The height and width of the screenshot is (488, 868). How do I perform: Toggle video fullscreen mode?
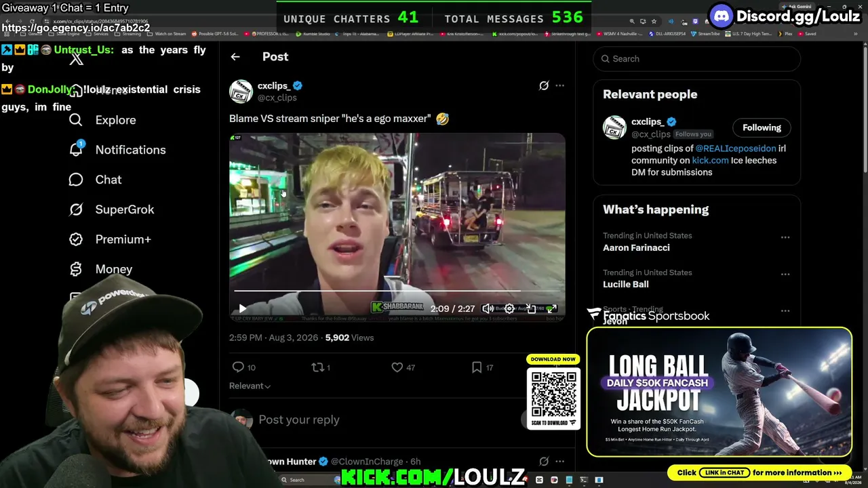pyautogui.click(x=552, y=308)
